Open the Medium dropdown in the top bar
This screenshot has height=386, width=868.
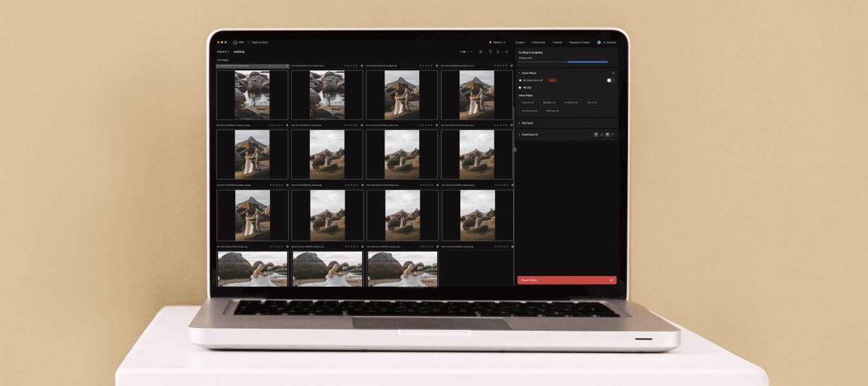498,42
